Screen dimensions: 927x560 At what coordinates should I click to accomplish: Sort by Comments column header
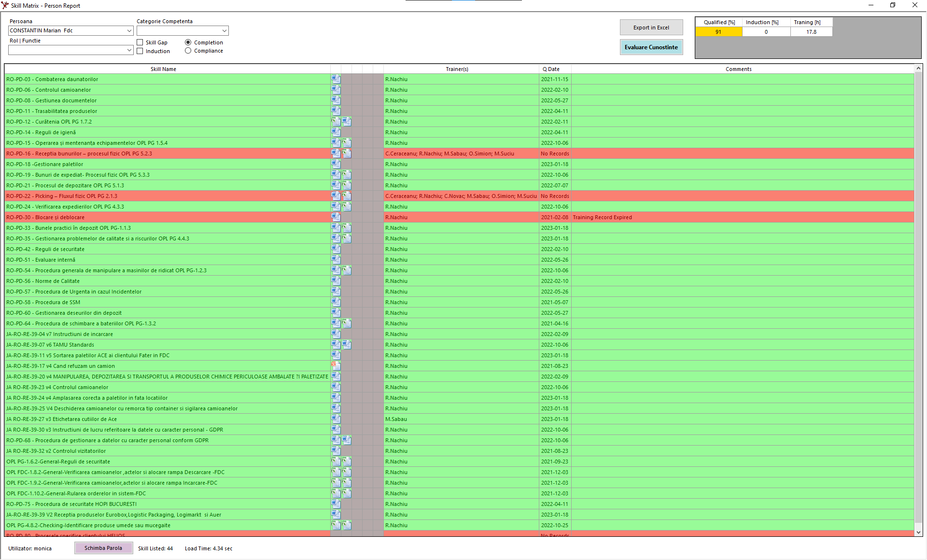coord(738,69)
